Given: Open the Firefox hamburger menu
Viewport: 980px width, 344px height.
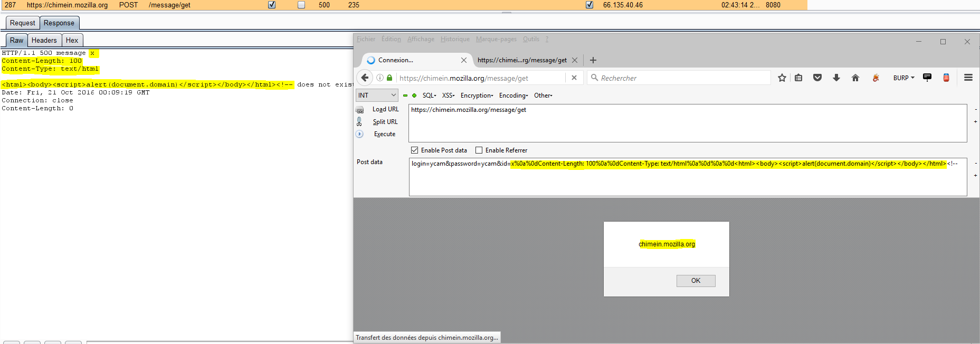Looking at the screenshot, I should pos(968,78).
